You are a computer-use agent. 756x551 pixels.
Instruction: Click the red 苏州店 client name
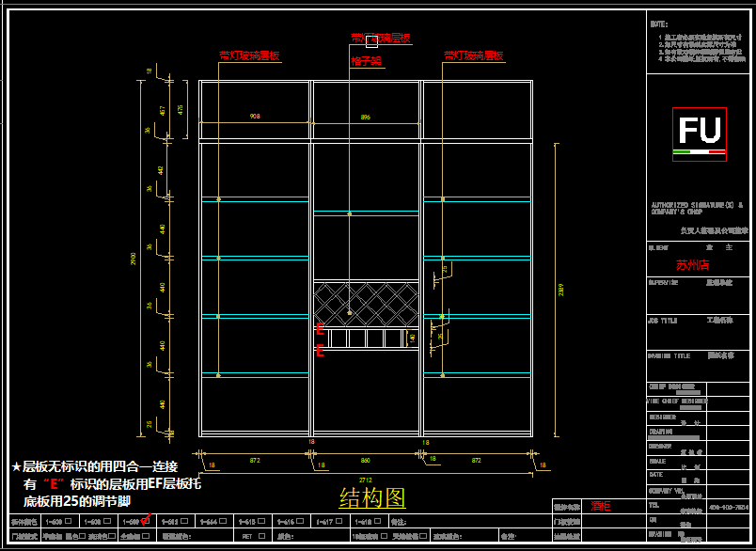[692, 266]
